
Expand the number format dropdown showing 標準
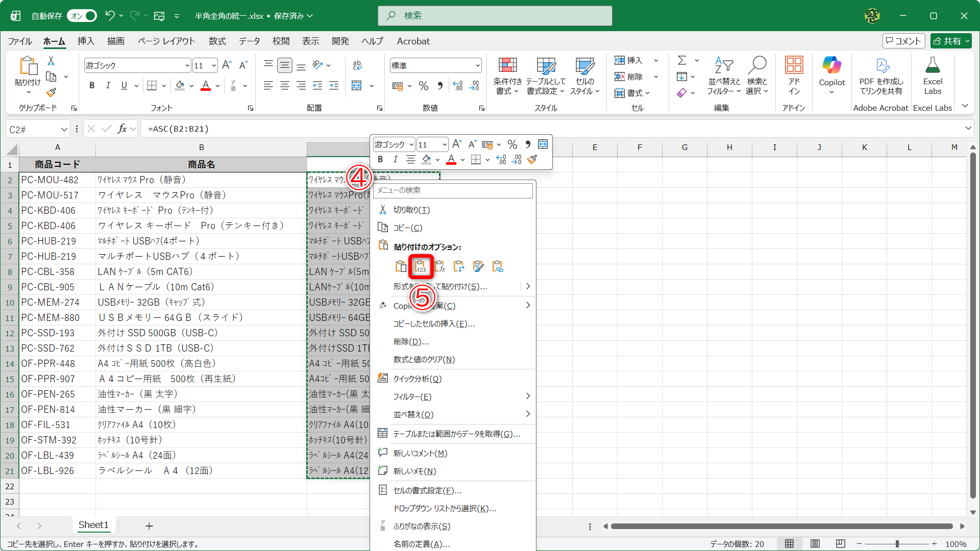pos(477,66)
